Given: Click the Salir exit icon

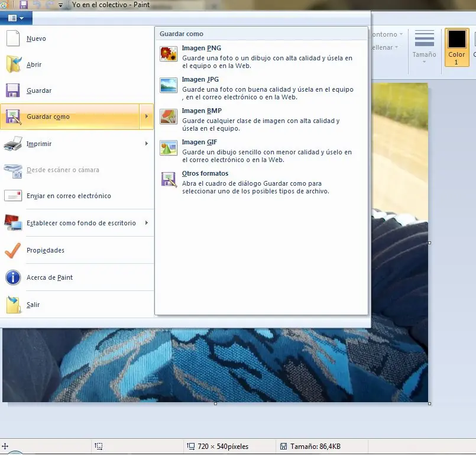Looking at the screenshot, I should tap(14, 305).
